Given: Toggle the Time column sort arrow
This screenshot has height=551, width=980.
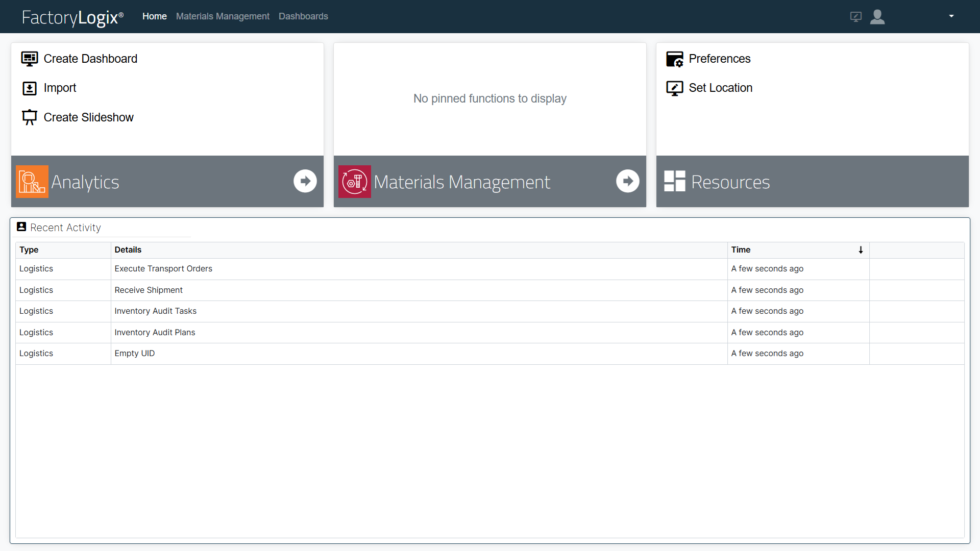Looking at the screenshot, I should coord(861,250).
